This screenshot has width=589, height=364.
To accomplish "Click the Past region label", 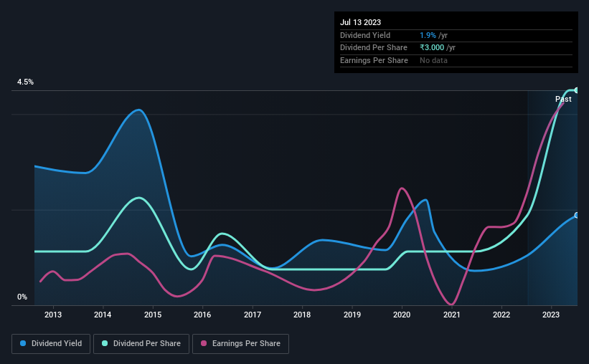I will pyautogui.click(x=563, y=99).
